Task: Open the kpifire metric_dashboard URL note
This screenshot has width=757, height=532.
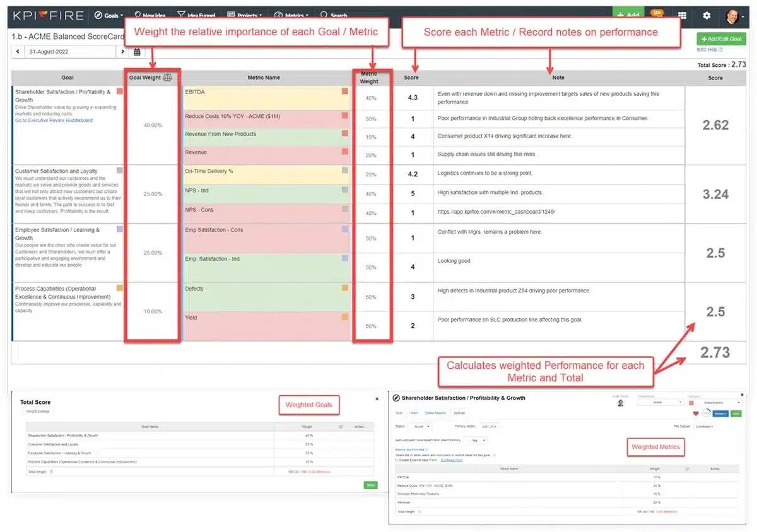Action: pyautogui.click(x=496, y=212)
